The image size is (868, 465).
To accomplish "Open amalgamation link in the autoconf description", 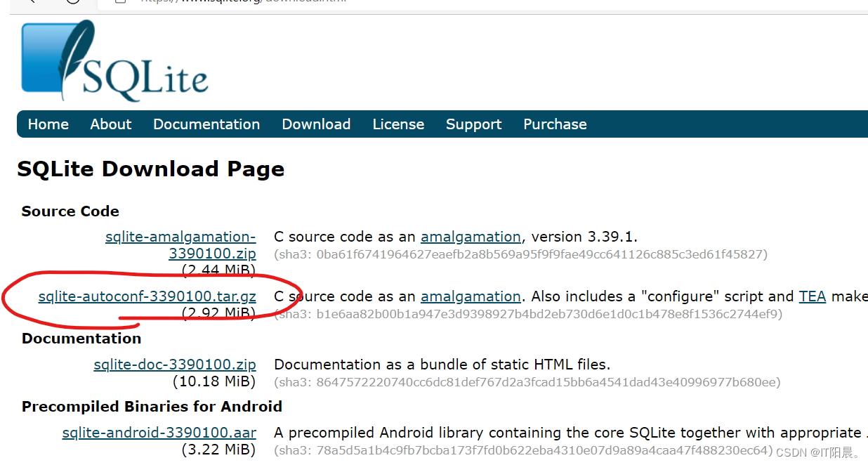I will [471, 296].
